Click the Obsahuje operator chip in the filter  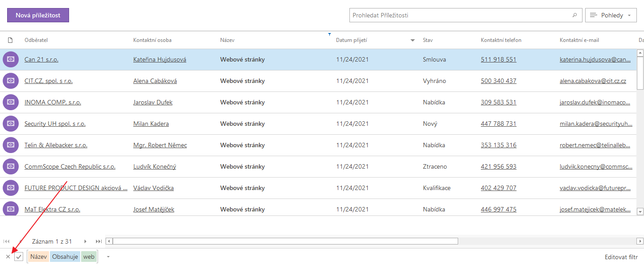tap(65, 257)
